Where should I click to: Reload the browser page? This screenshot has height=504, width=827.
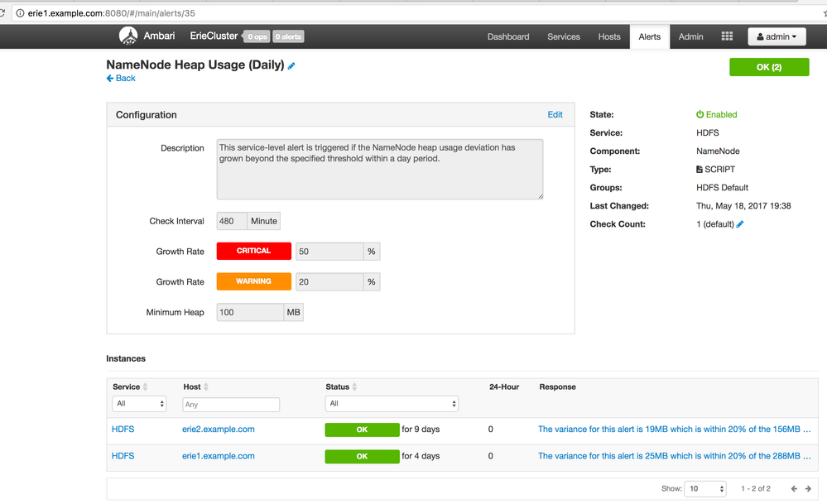click(x=2, y=13)
